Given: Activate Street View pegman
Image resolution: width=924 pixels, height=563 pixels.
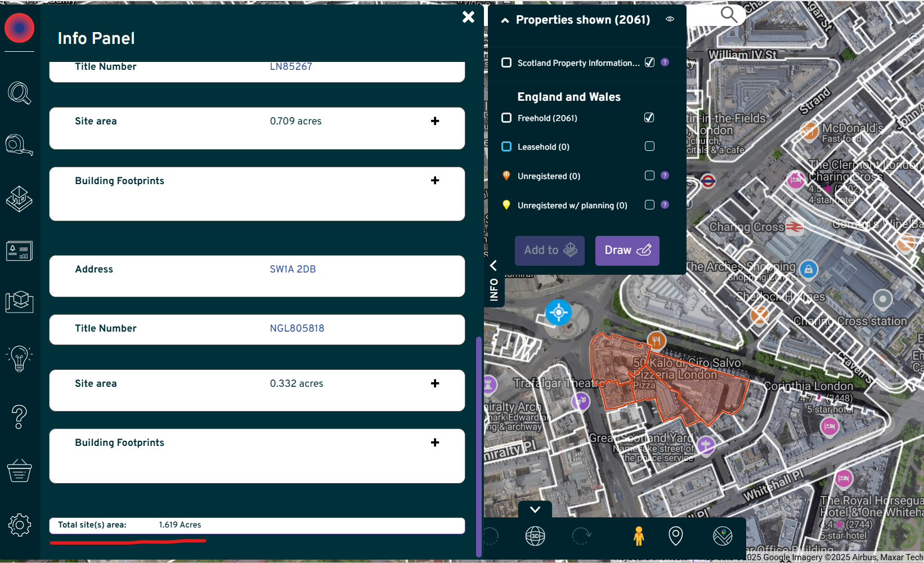Looking at the screenshot, I should click(x=639, y=536).
